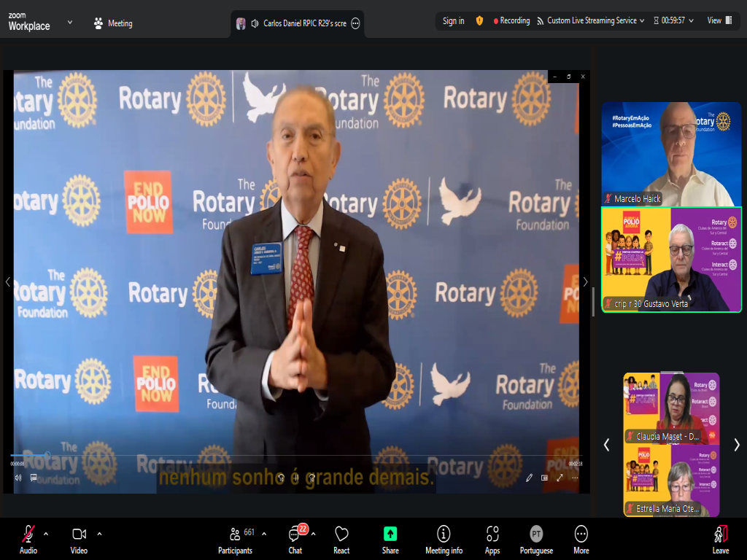Click the video playback progress bar
The width and height of the screenshot is (747, 560).
click(x=292, y=455)
